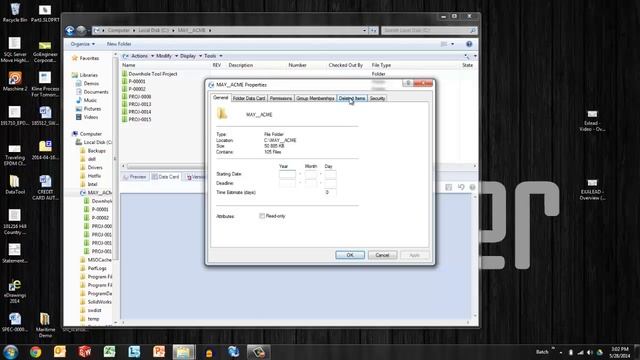This screenshot has height=360, width=640.
Task: Open the Actions menu
Action: click(142, 56)
